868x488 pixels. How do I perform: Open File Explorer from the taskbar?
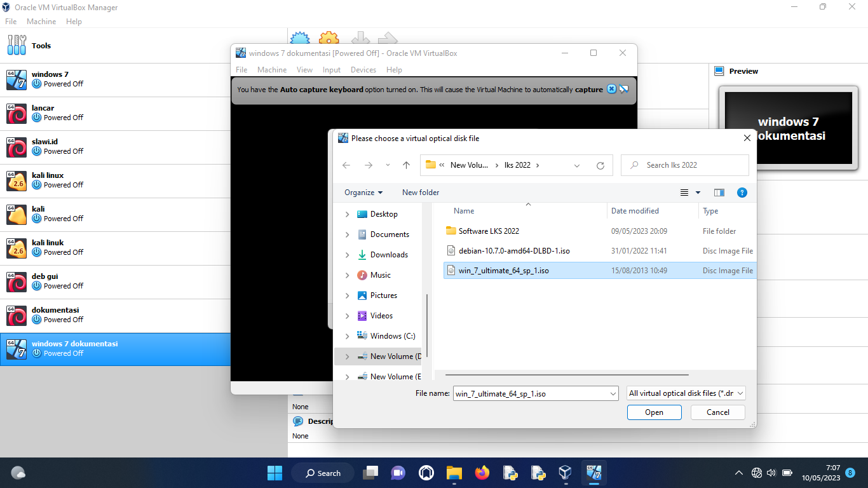tap(454, 473)
